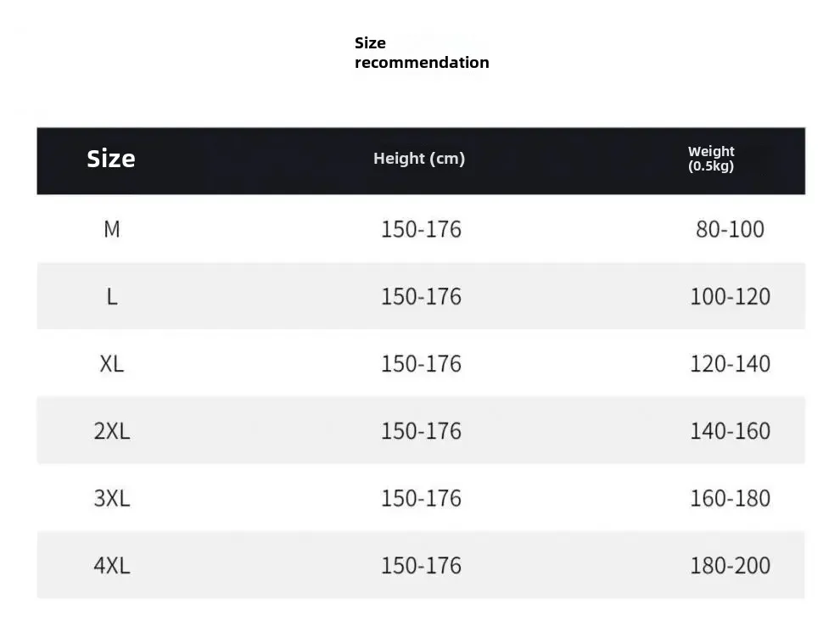Click the 180-200 weight value
Screen dimensions: 840x633
730,566
